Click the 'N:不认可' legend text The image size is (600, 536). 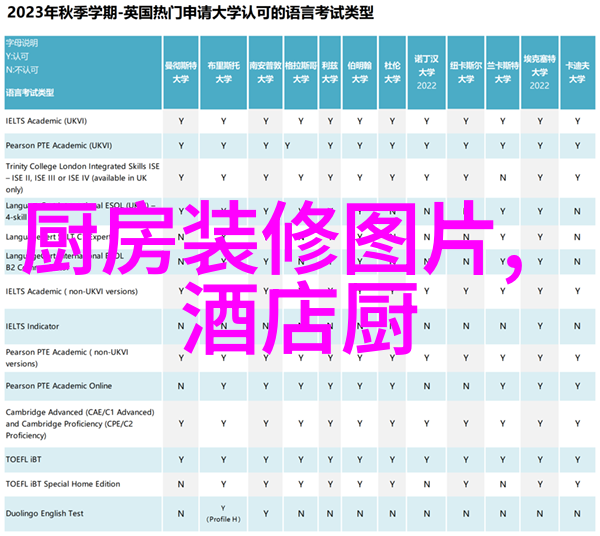22,70
